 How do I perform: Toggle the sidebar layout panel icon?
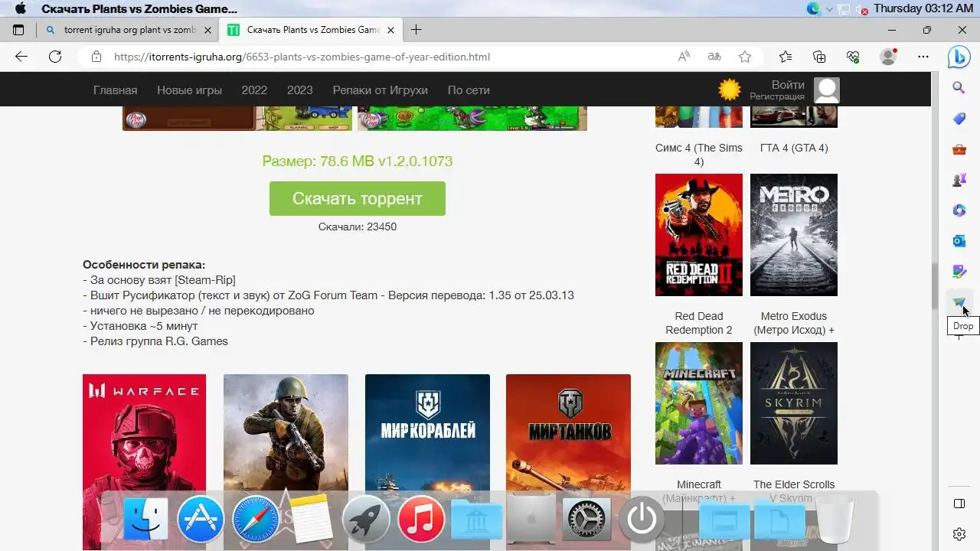[x=959, y=504]
